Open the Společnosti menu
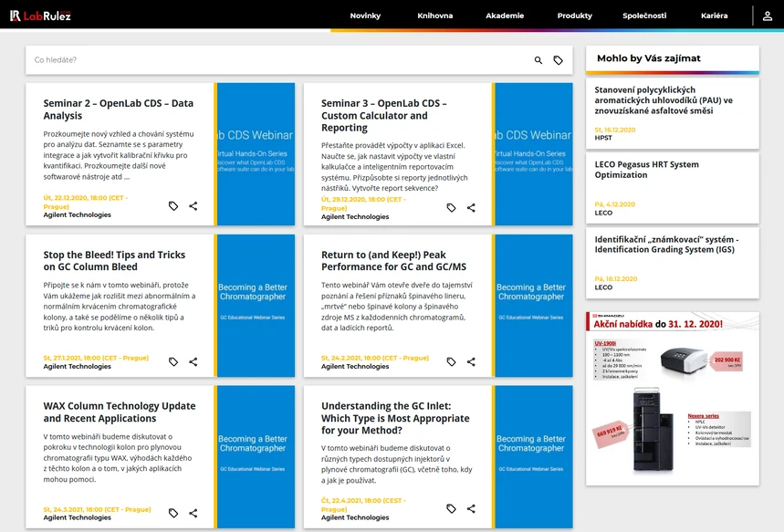This screenshot has width=784, height=532. (x=644, y=16)
